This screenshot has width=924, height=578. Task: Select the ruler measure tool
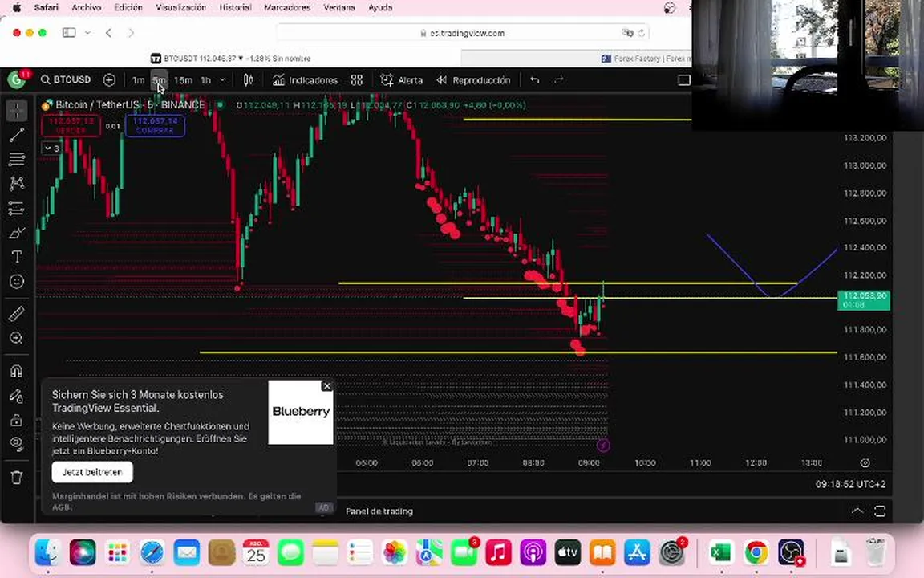(17, 314)
